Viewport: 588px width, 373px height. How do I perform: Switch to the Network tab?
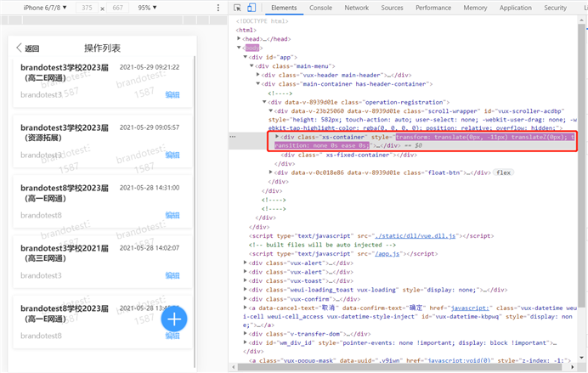356,8
